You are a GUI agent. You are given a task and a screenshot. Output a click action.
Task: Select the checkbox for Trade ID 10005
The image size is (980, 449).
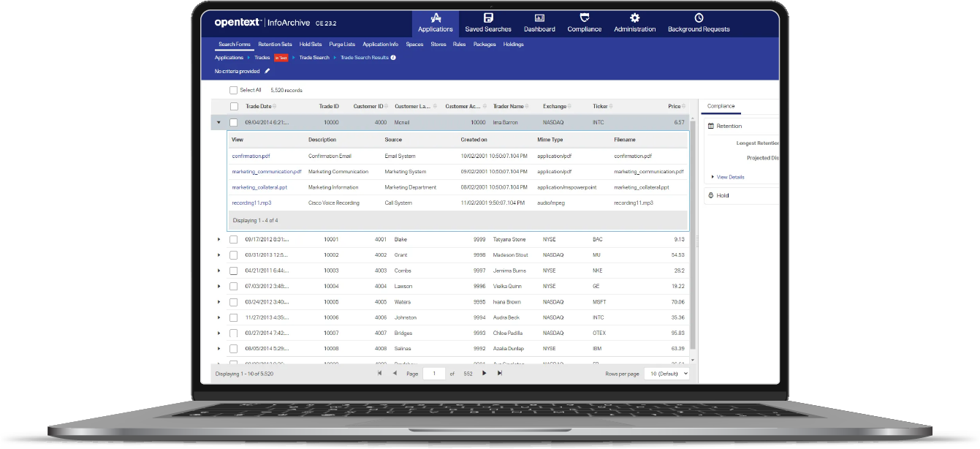(x=234, y=301)
